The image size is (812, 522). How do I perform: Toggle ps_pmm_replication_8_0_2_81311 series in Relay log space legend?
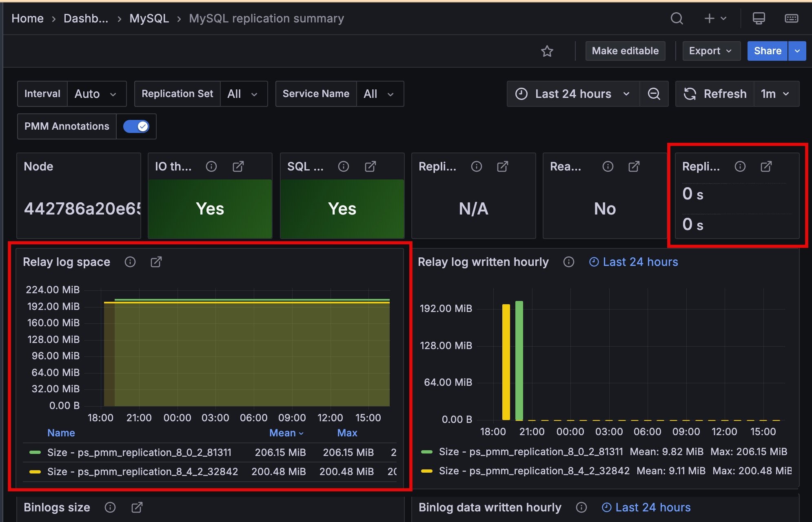139,452
